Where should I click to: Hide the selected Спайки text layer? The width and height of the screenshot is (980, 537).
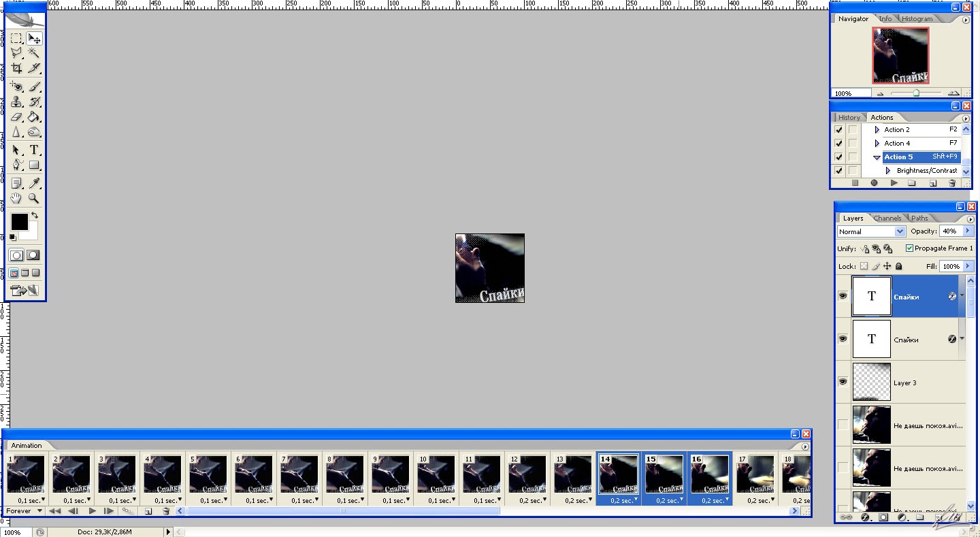pyautogui.click(x=843, y=296)
